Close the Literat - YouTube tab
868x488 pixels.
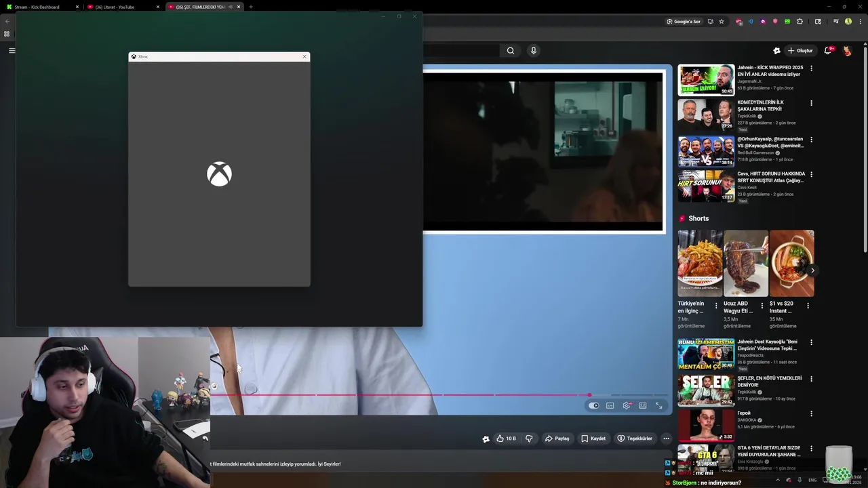158,7
